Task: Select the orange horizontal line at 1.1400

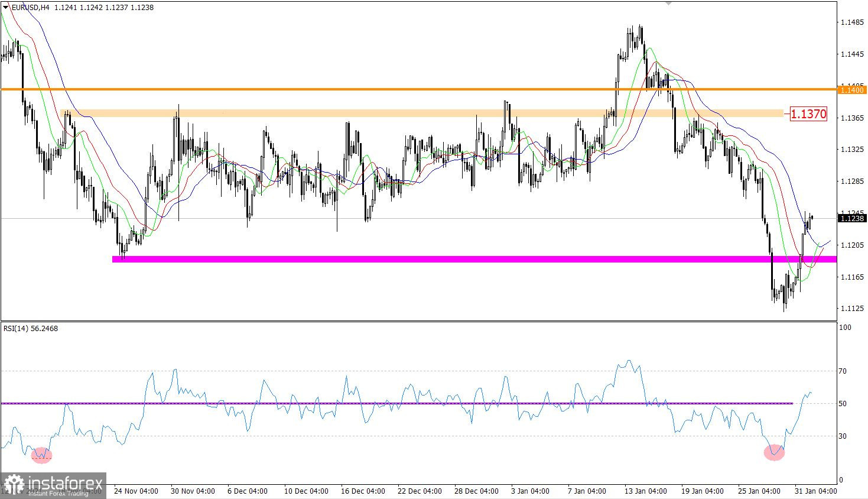Action: coord(419,89)
